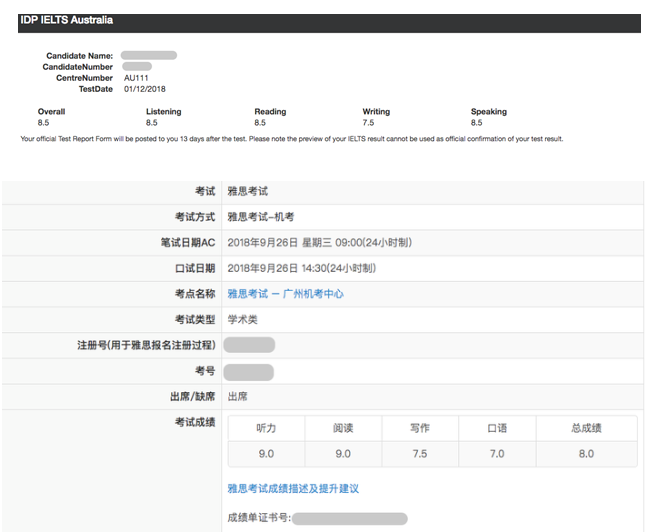Click the Listening label in the top results
Screen dimensions: 663x532
[x=163, y=112]
